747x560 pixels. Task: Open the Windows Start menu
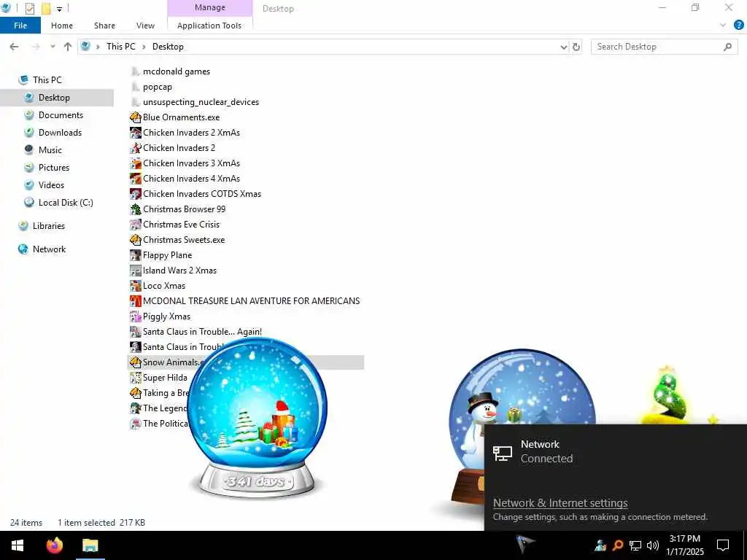[x=18, y=545]
